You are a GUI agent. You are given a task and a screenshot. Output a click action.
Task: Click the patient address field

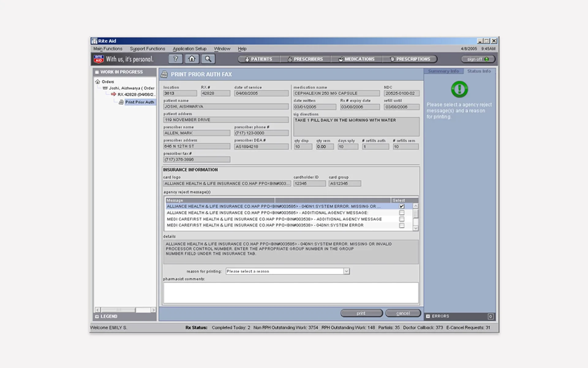[226, 120]
